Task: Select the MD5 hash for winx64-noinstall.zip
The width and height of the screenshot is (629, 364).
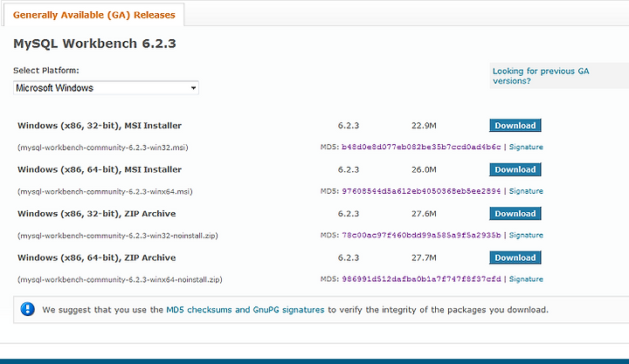Action: click(421, 279)
